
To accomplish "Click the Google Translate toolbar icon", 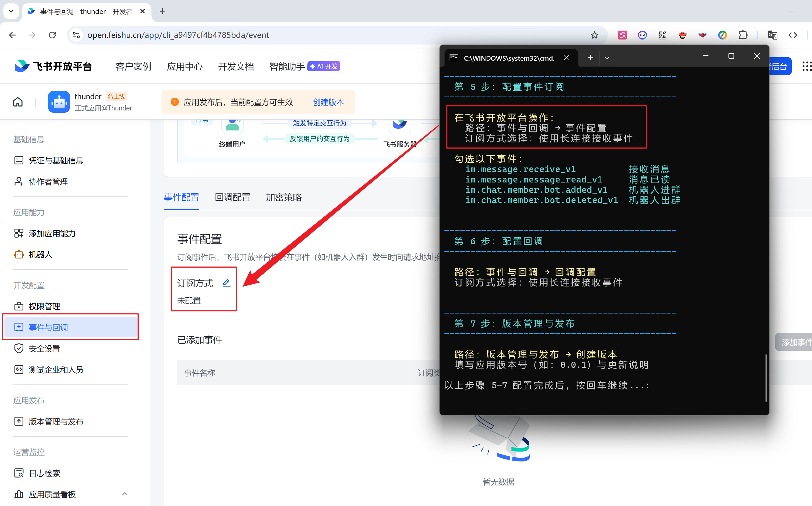I will tap(772, 35).
